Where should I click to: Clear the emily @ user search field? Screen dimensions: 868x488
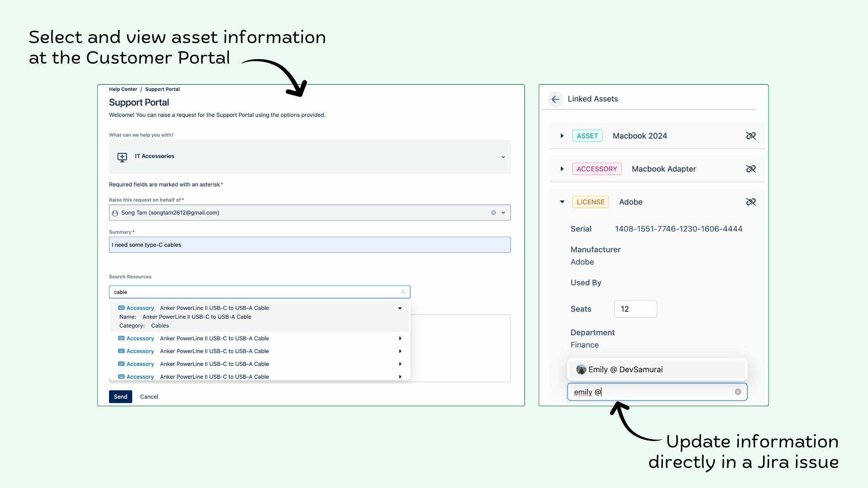[737, 392]
